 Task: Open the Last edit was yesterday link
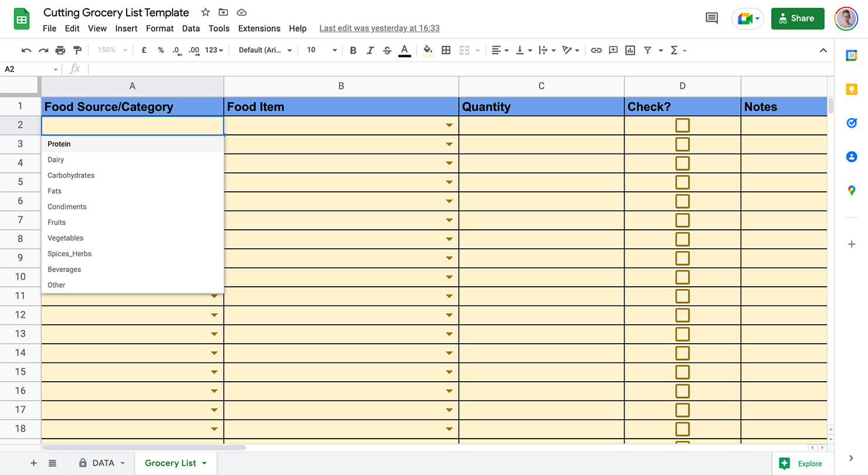(x=379, y=28)
